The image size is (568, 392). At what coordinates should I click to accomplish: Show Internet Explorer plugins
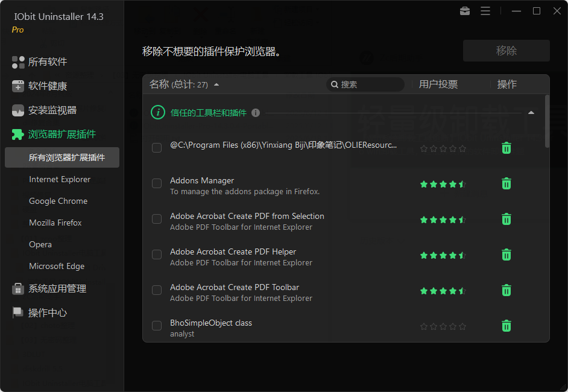[60, 179]
